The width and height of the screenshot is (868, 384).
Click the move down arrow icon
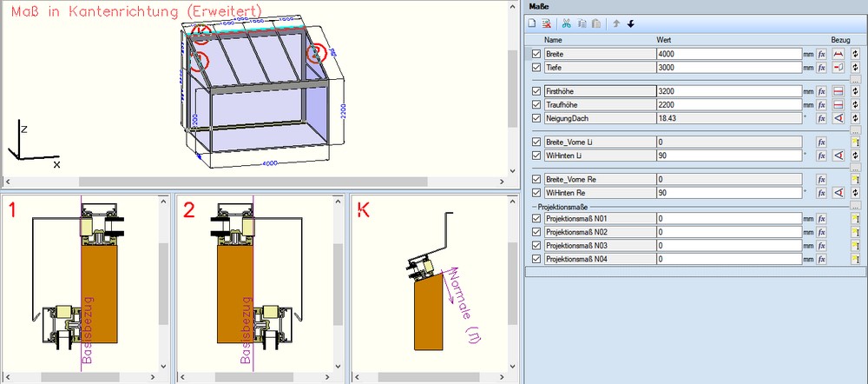click(631, 23)
